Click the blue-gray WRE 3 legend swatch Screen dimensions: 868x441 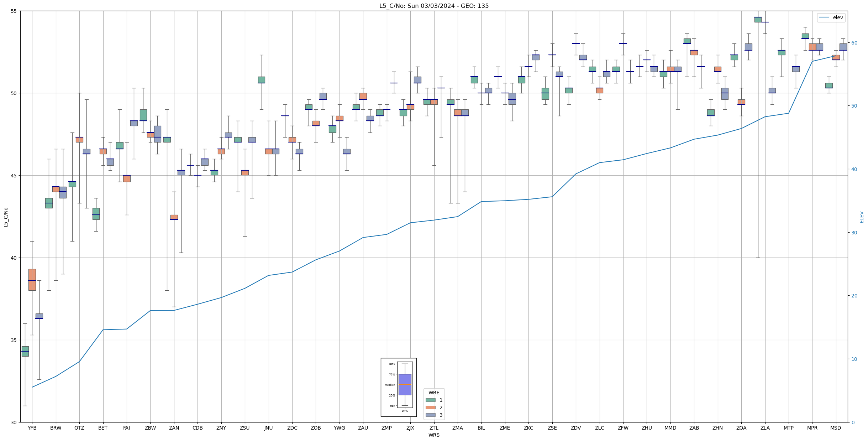(x=430, y=415)
